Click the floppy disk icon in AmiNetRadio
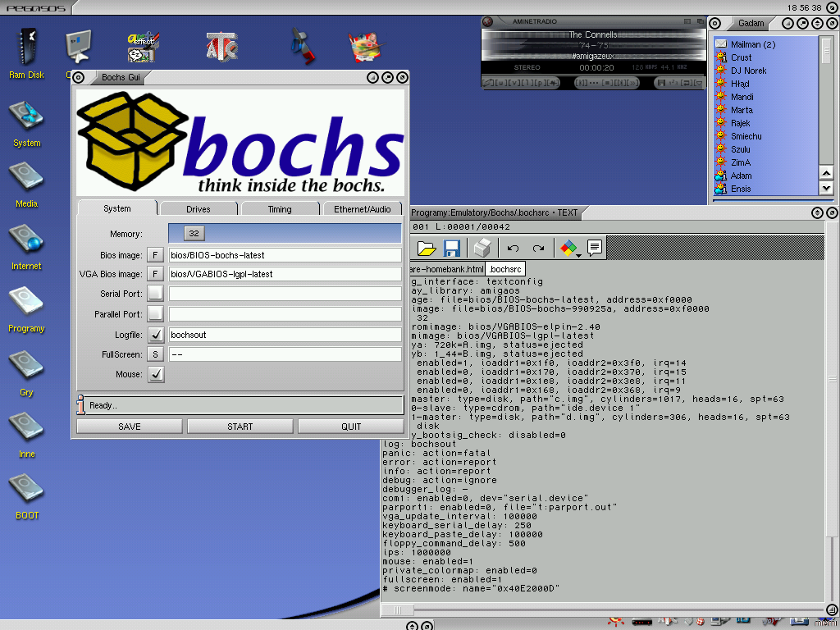This screenshot has width=840, height=630. tap(661, 83)
